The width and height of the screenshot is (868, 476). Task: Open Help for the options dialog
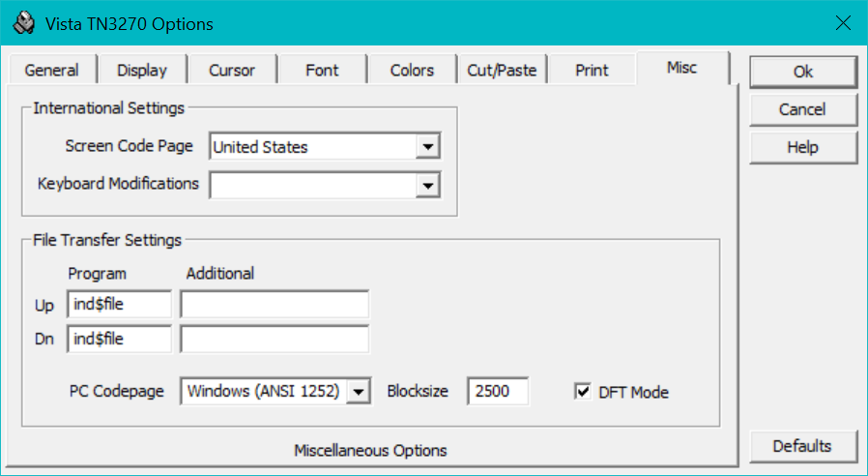(x=802, y=147)
